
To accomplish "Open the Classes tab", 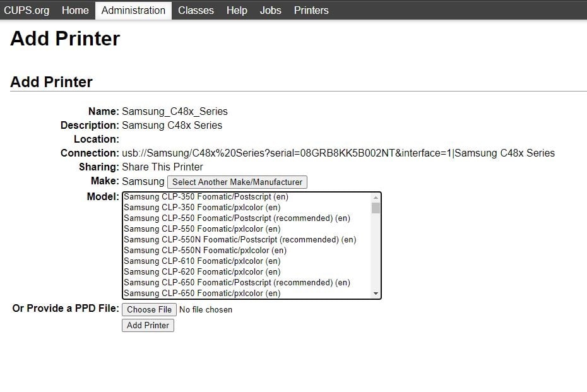I will [x=196, y=10].
